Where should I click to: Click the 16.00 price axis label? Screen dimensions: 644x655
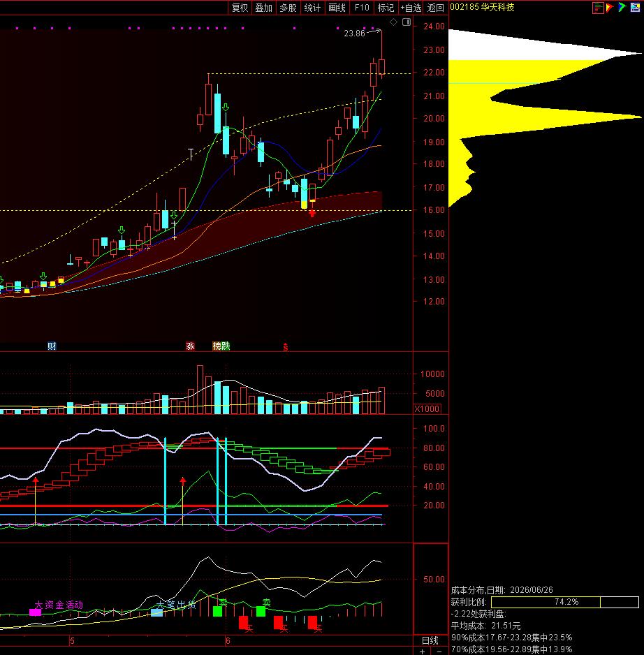click(x=434, y=210)
